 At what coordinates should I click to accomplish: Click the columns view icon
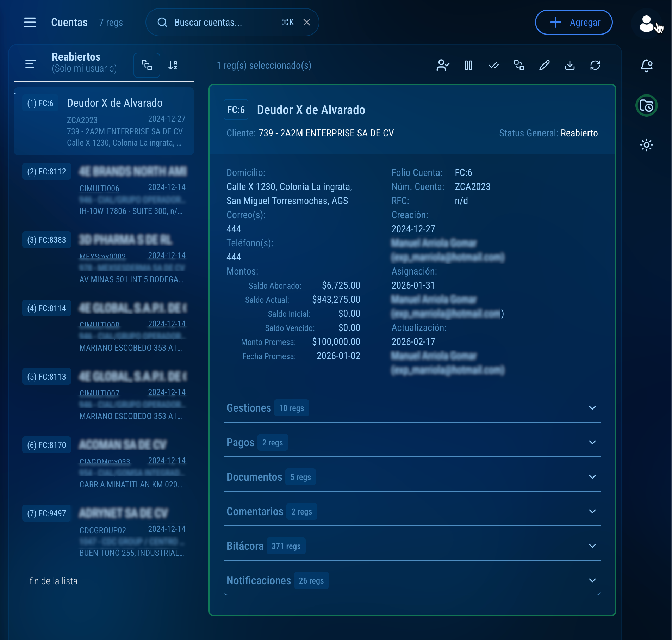coord(468,65)
